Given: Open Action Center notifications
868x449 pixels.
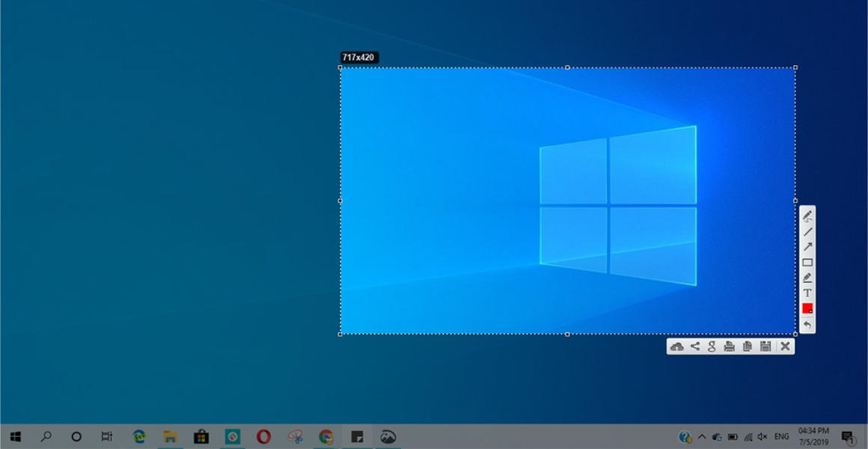Looking at the screenshot, I should click(x=848, y=437).
